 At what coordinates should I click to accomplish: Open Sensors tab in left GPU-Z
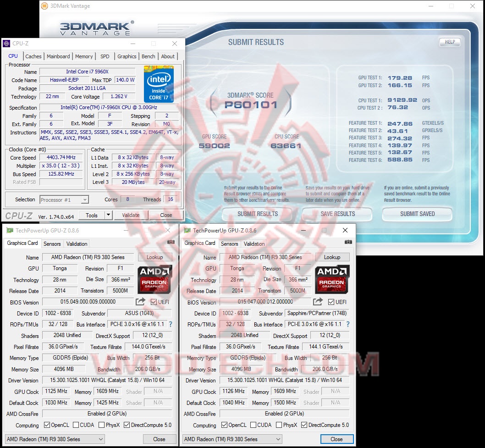click(x=52, y=244)
